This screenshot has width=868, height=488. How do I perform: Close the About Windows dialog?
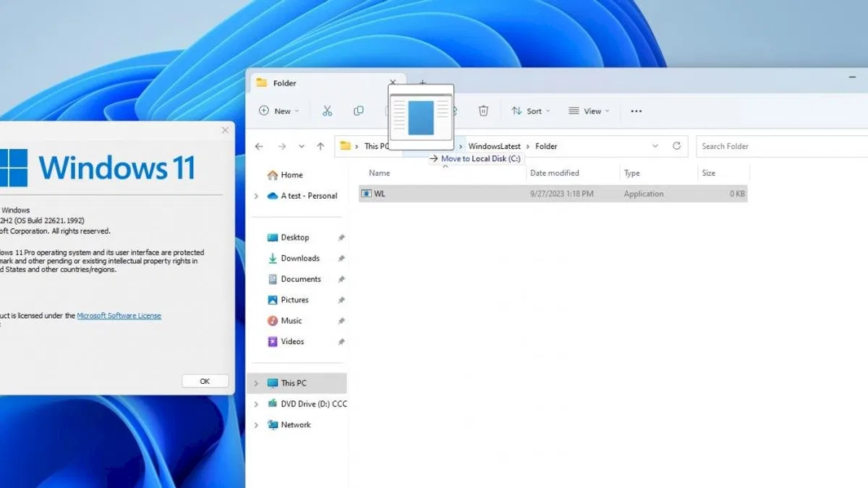(225, 130)
